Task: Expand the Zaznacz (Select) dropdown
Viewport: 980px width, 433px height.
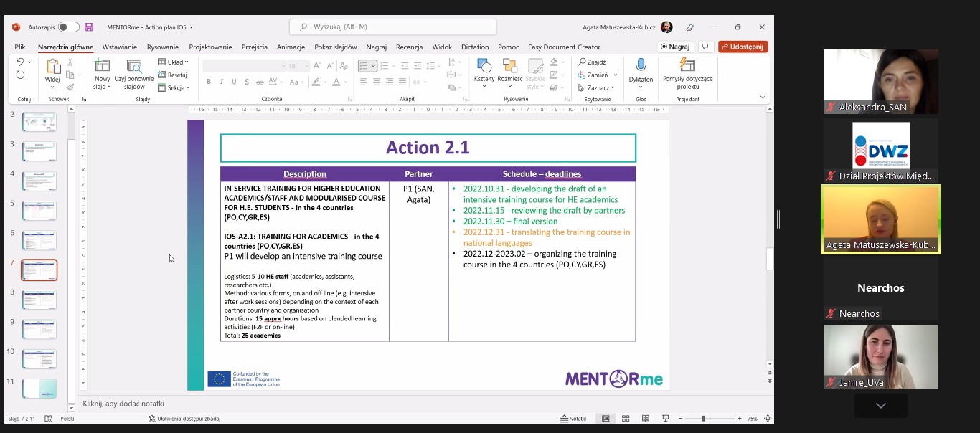Action: pyautogui.click(x=595, y=87)
